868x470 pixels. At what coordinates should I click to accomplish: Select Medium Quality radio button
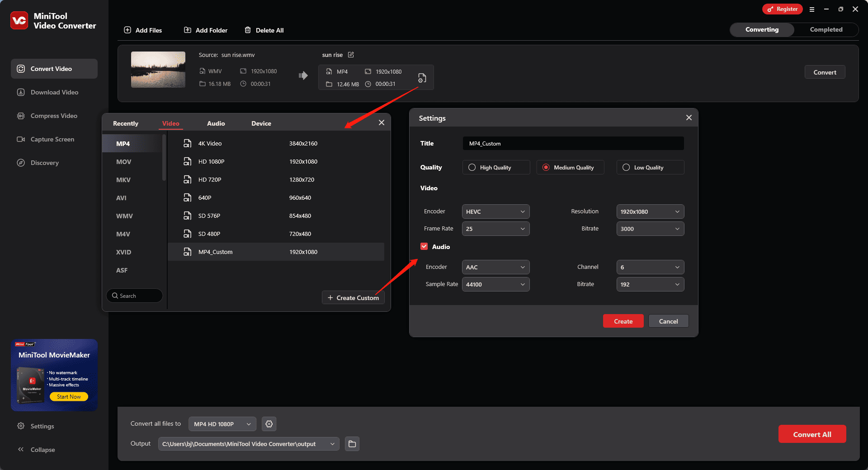(546, 167)
